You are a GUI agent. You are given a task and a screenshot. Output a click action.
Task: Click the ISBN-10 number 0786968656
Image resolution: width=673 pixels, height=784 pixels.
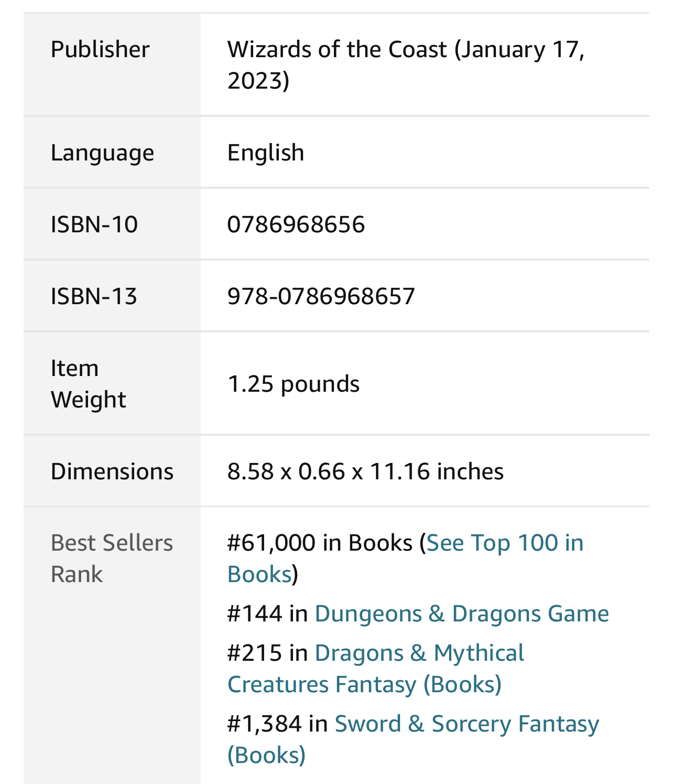pyautogui.click(x=296, y=224)
